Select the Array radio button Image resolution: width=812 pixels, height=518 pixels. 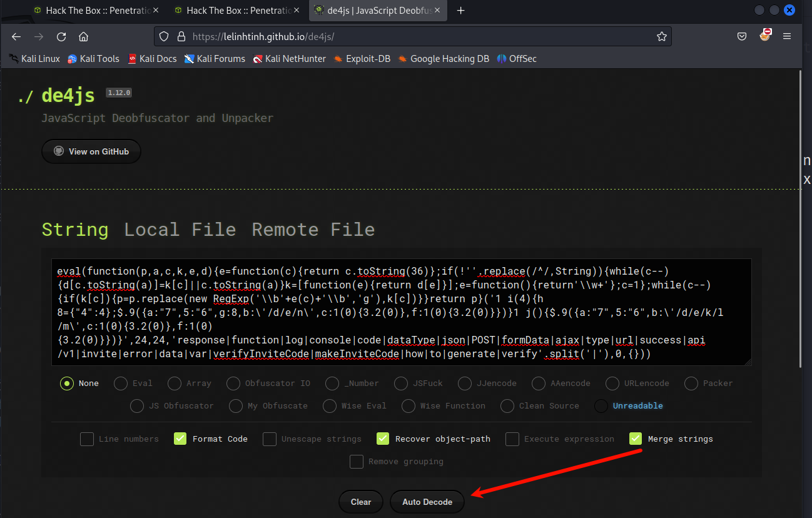(175, 383)
